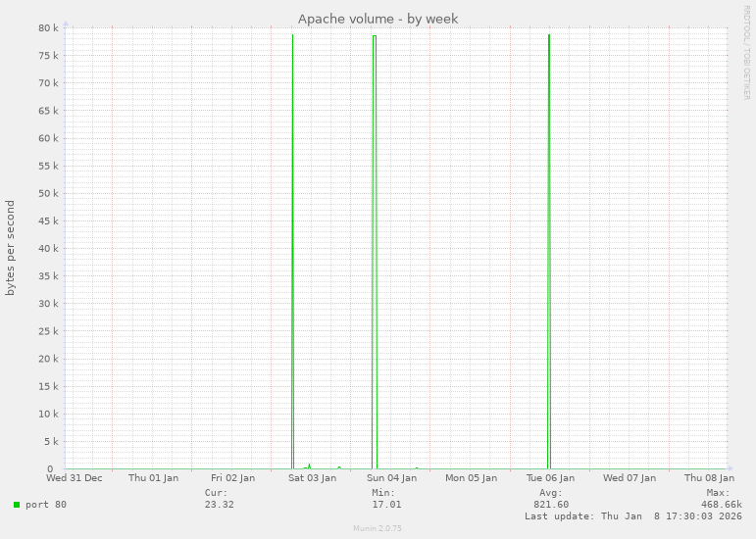The height and width of the screenshot is (539, 756).
Task: Click the 'Munin 2.0.75' footer text
Action: 378,528
